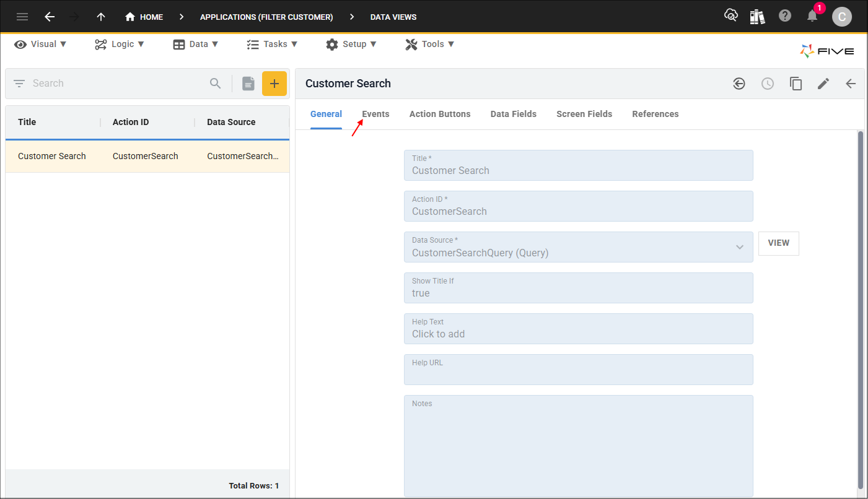The image size is (868, 499).
Task: Close the form with back arrow
Action: pos(851,84)
